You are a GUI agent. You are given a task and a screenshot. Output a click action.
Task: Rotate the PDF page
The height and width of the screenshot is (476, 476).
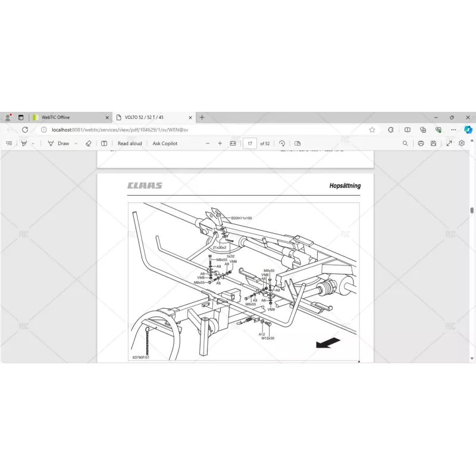point(281,143)
